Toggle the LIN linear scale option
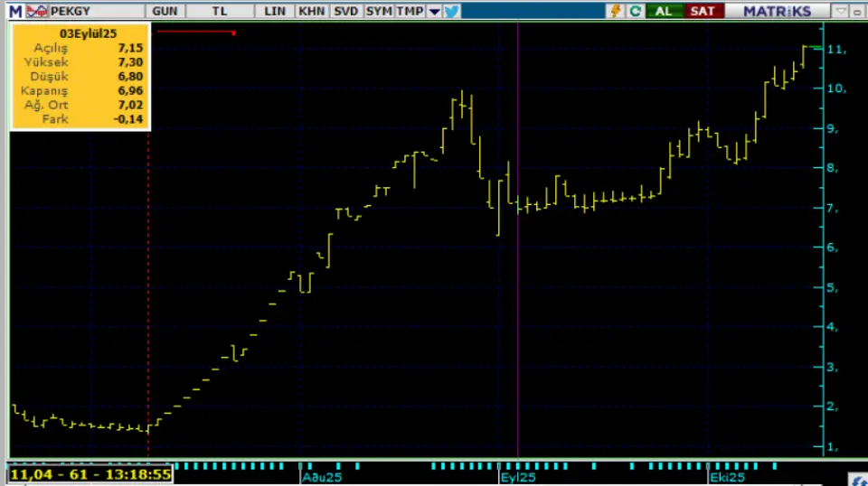868x486 pixels. (276, 11)
